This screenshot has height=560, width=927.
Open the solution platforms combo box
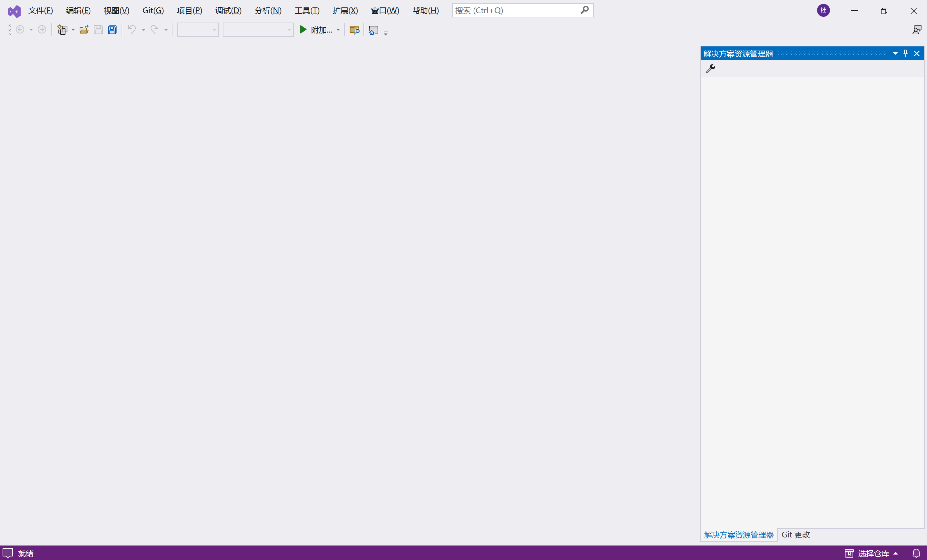point(258,30)
